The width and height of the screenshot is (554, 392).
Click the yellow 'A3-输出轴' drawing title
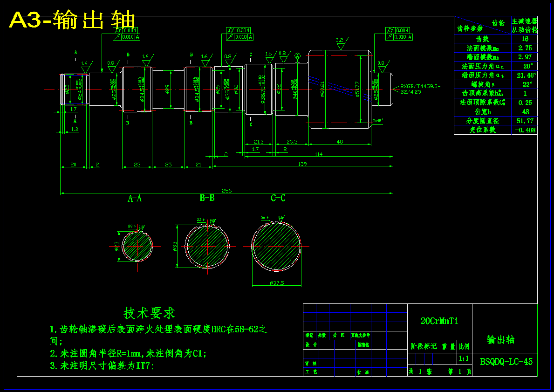point(72,20)
